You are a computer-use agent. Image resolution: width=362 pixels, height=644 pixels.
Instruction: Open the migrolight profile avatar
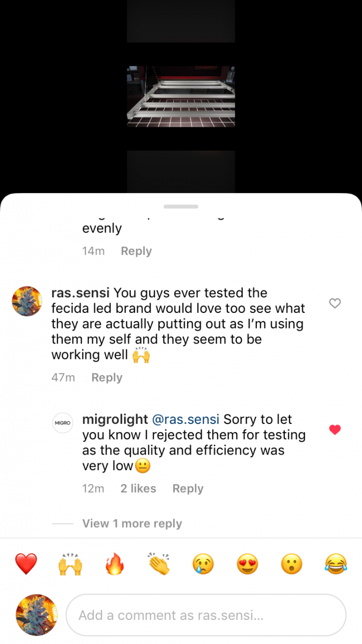[x=62, y=423]
